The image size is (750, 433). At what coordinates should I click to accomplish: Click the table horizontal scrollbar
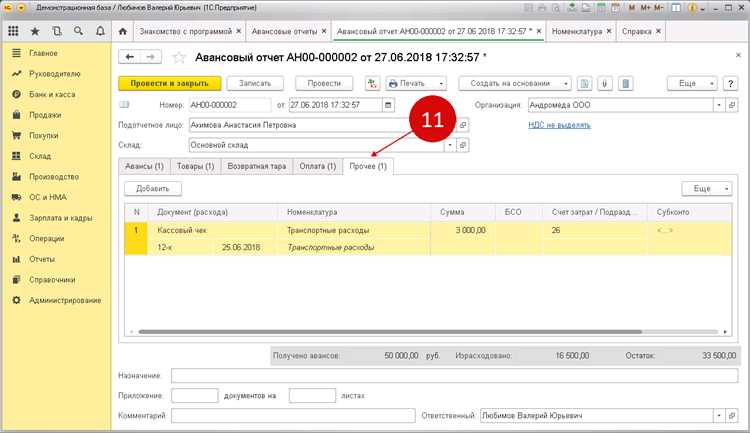(x=390, y=332)
